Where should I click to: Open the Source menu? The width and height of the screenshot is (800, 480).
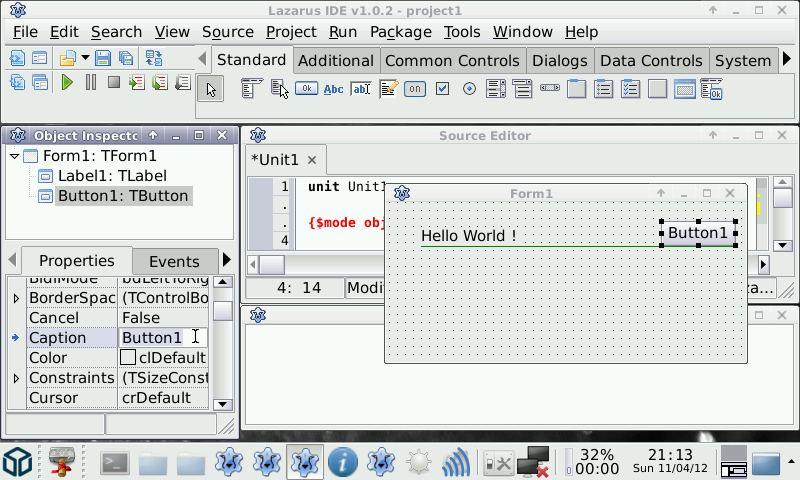228,32
